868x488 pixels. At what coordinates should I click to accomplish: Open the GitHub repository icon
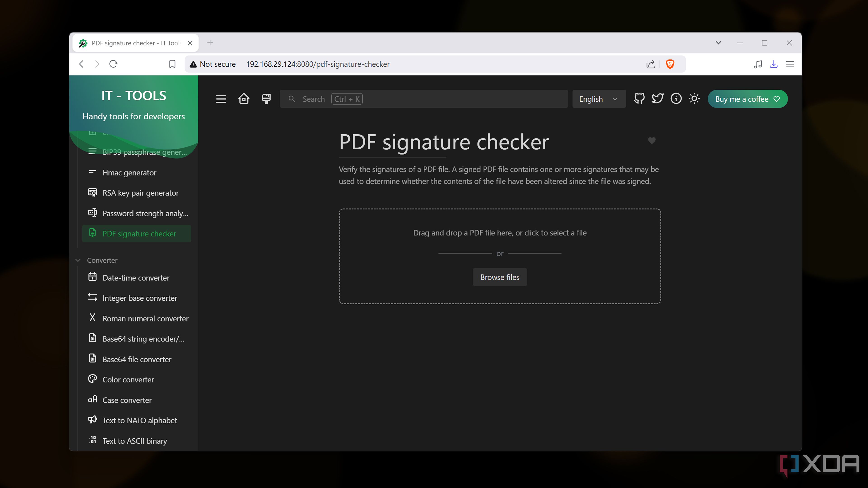click(639, 99)
